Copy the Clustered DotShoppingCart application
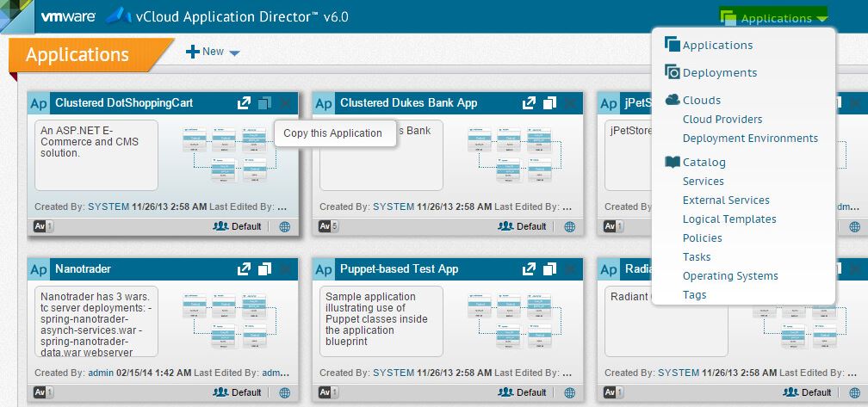 pyautogui.click(x=264, y=103)
